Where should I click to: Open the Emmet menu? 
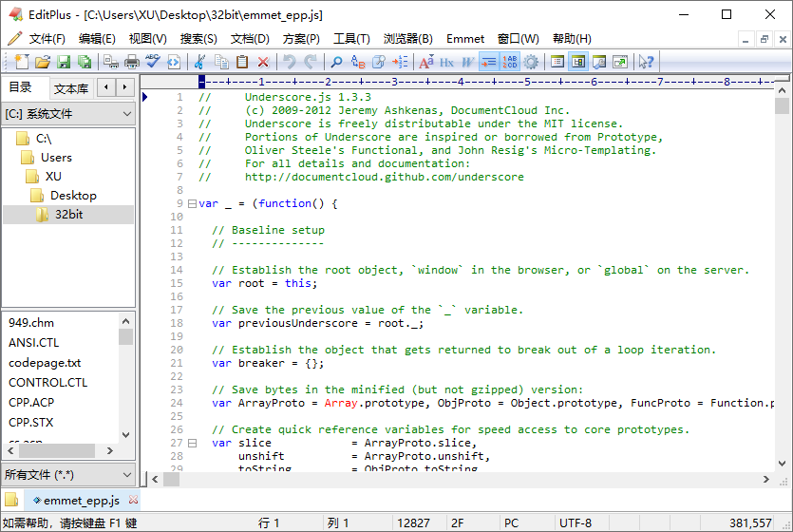pyautogui.click(x=464, y=38)
